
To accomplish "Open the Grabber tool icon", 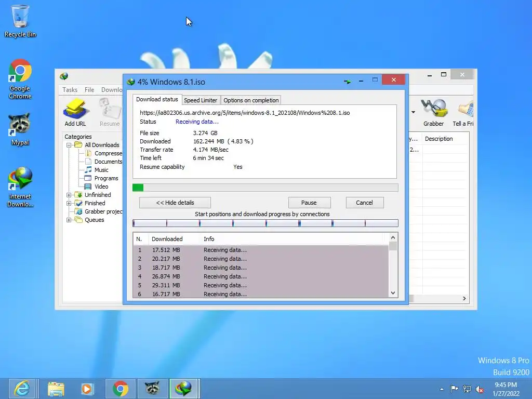I will pyautogui.click(x=434, y=112).
